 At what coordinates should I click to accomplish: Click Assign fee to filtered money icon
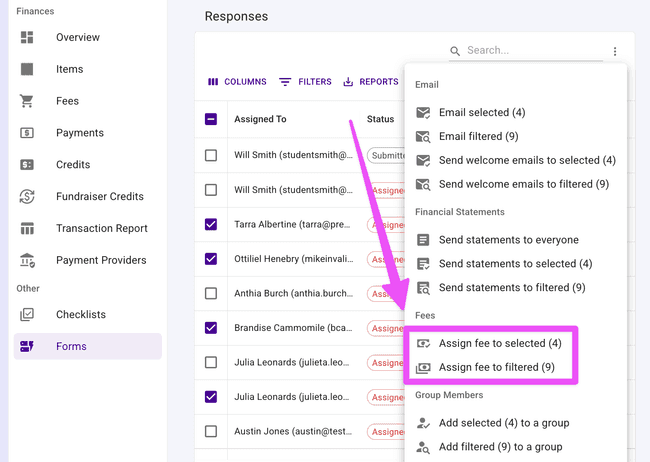tap(423, 367)
